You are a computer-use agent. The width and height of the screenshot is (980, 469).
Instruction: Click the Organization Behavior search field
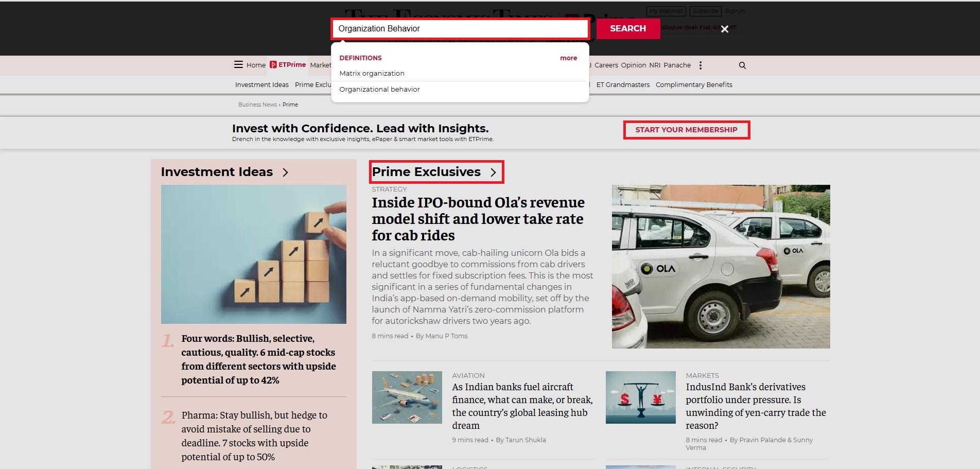tap(460, 29)
